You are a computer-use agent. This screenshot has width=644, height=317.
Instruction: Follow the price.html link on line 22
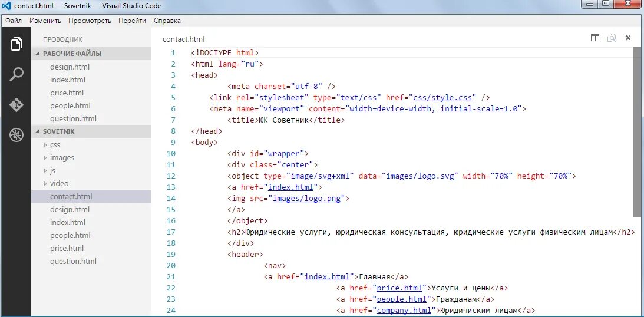(399, 288)
